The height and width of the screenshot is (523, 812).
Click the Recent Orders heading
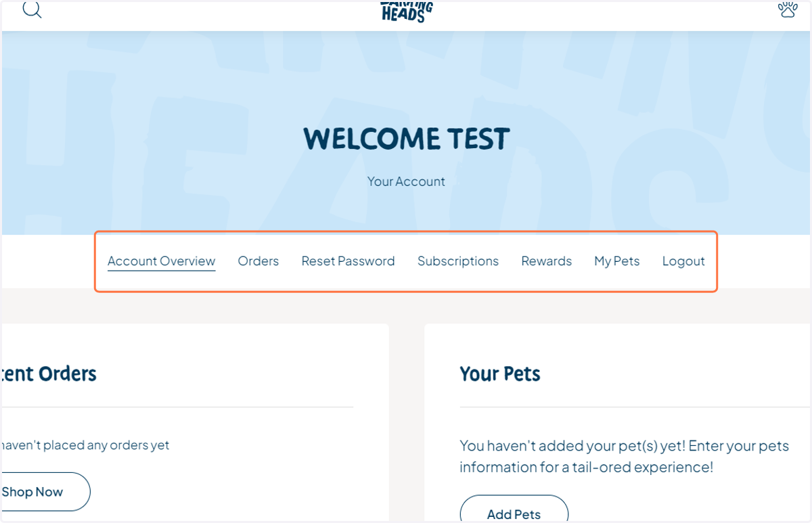coord(49,373)
